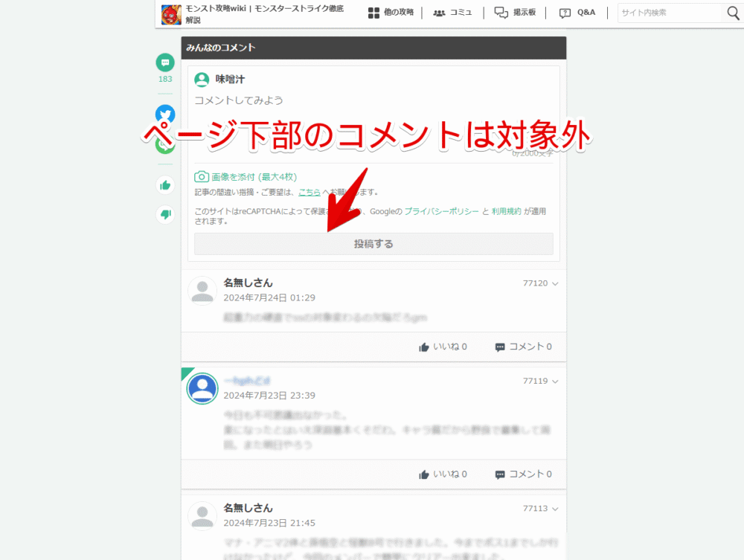Click the thumbs-up icon in left sidebar
Screen dimensions: 744x560
pos(164,184)
